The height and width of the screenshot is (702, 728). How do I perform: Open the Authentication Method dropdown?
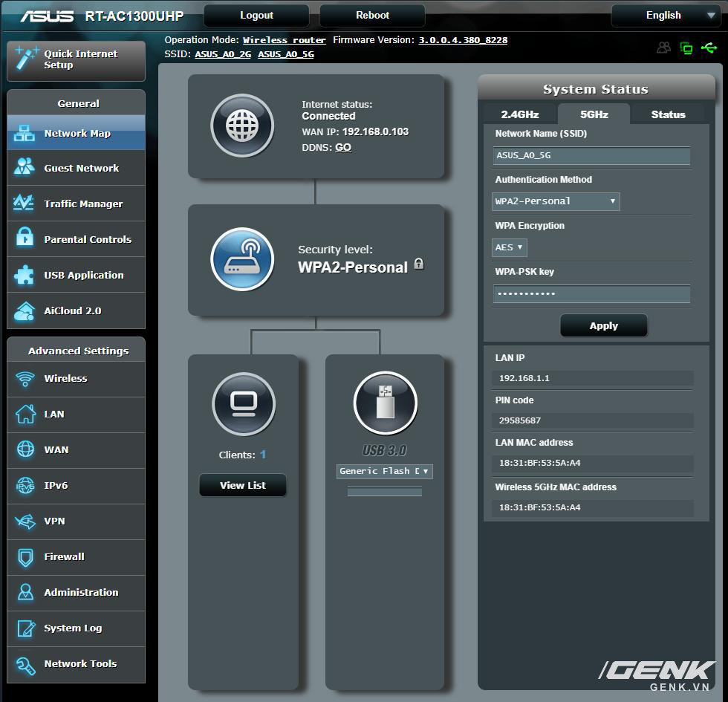556,201
